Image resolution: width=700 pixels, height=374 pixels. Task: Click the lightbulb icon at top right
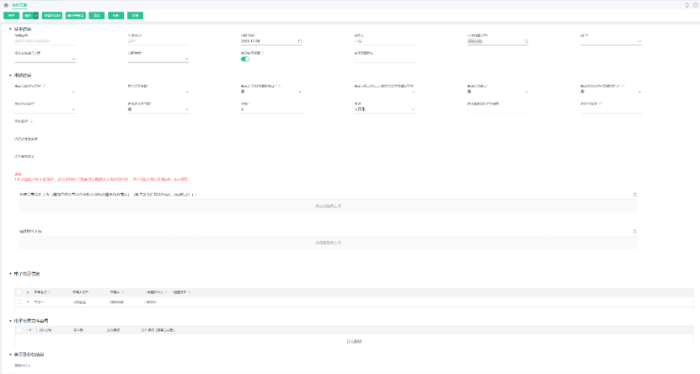[x=687, y=5]
